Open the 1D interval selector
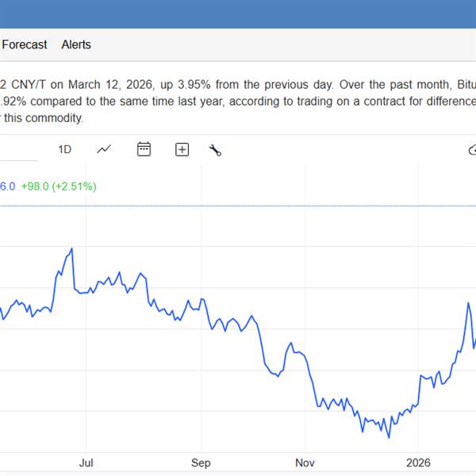Image resolution: width=476 pixels, height=476 pixels. [x=65, y=149]
